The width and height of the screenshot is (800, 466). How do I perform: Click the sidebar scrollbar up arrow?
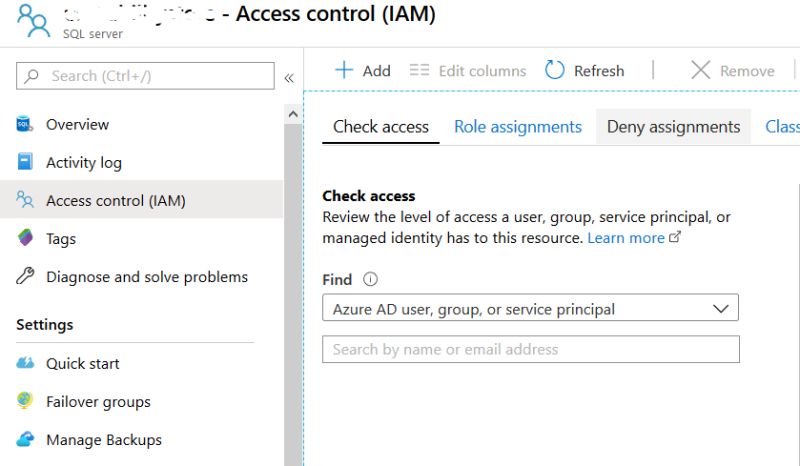[293, 114]
